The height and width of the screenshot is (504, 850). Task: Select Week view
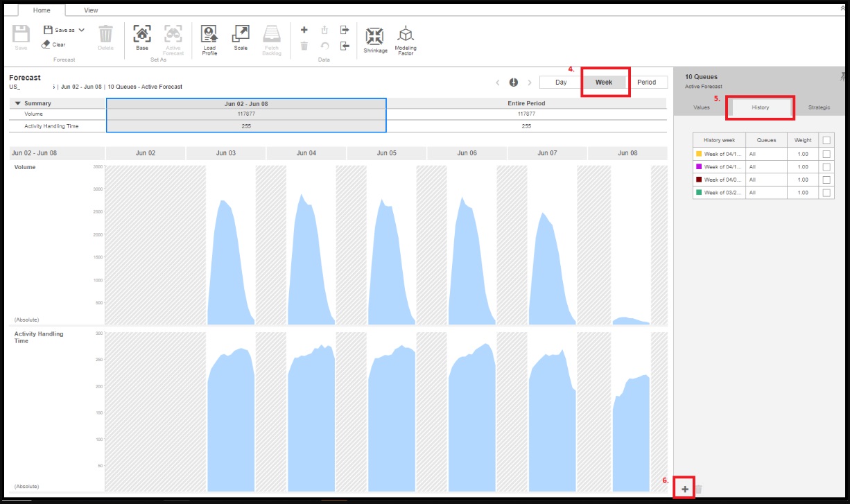tap(604, 82)
